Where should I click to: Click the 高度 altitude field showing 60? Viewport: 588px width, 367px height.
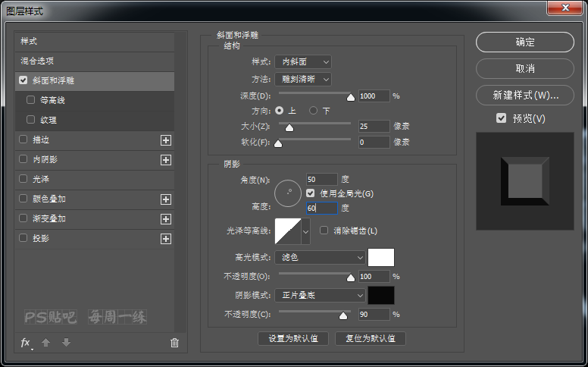pos(322,208)
